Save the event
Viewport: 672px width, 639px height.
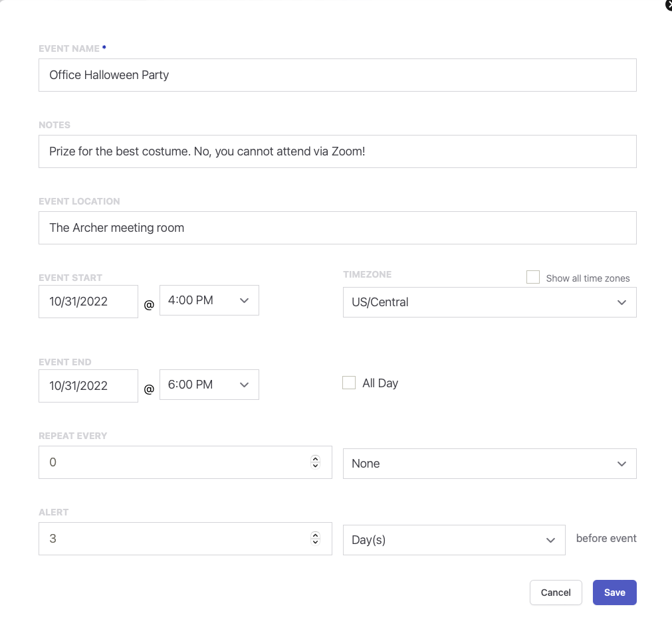point(614,593)
